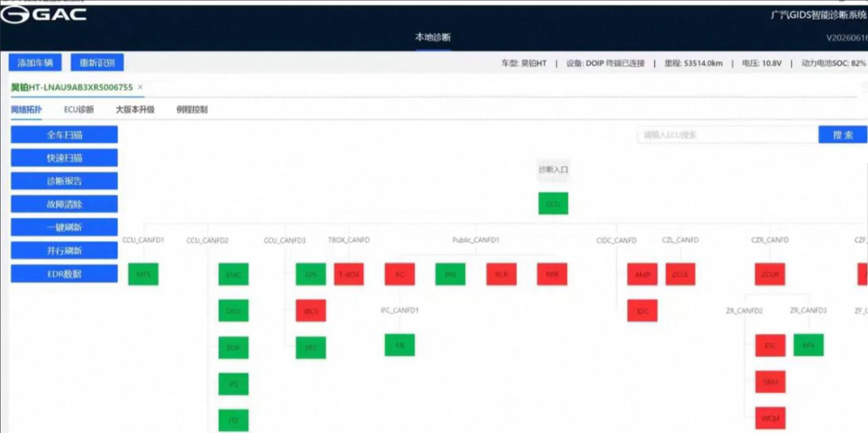Select the green CCU gateway node

tap(553, 204)
